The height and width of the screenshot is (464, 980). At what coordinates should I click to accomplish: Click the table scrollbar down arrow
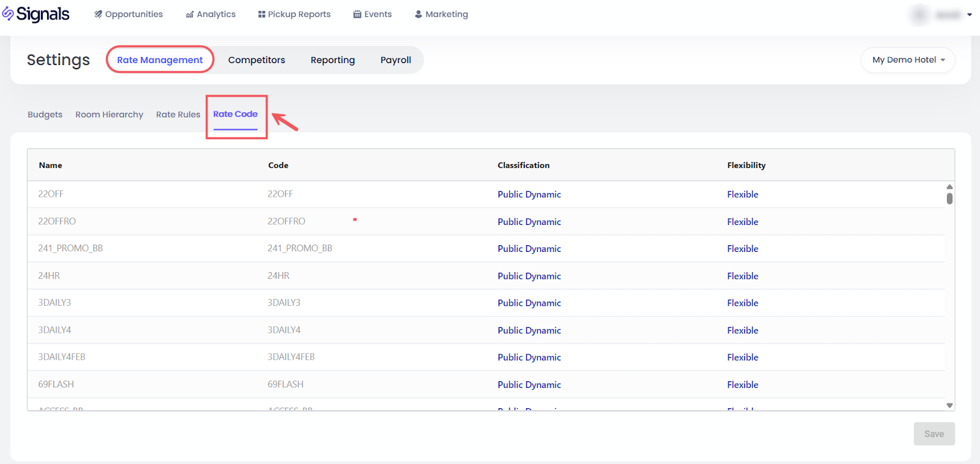click(949, 405)
